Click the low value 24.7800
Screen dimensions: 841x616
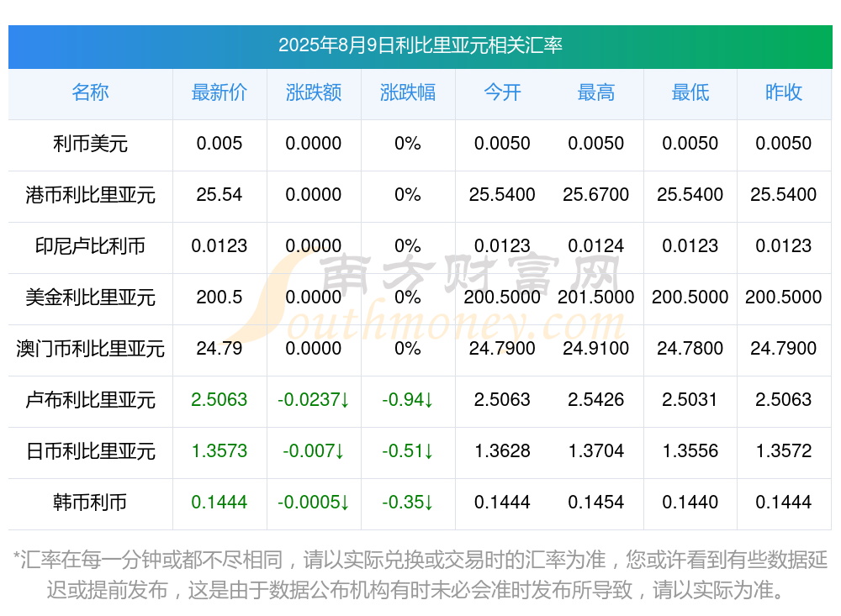pos(690,349)
